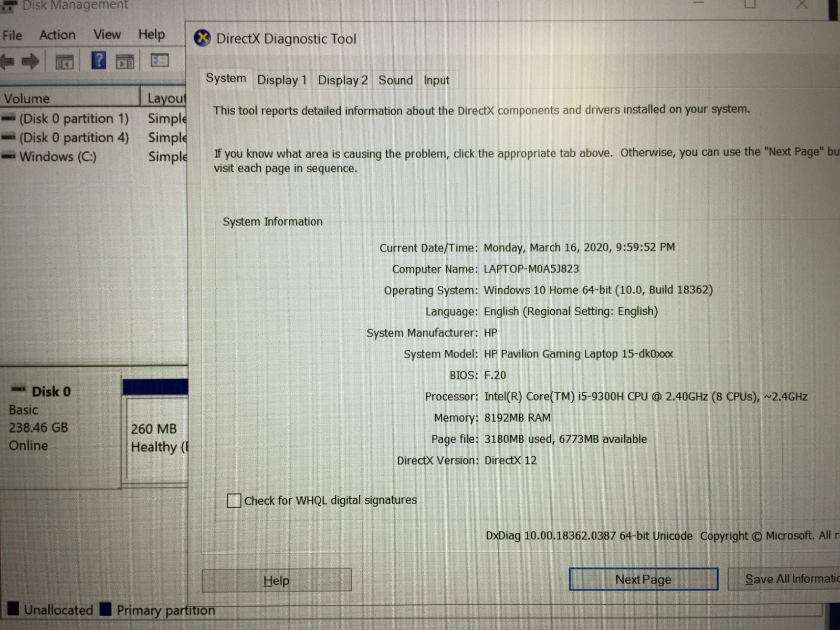Go forward with the Disk Management forward arrow
Viewport: 840px width, 630px height.
click(30, 61)
